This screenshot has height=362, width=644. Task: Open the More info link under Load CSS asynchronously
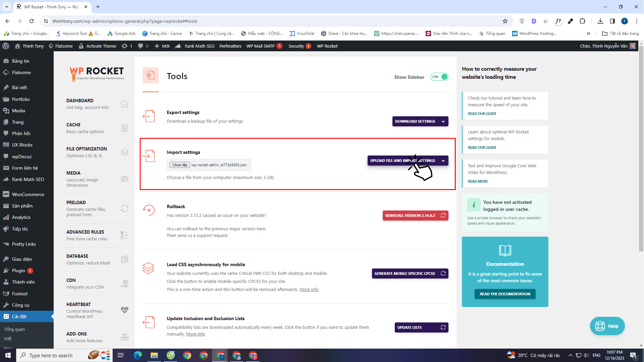click(309, 289)
